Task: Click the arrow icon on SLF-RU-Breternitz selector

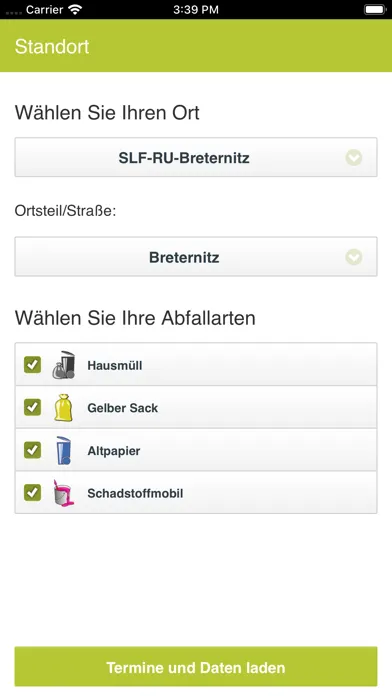Action: coord(354,158)
